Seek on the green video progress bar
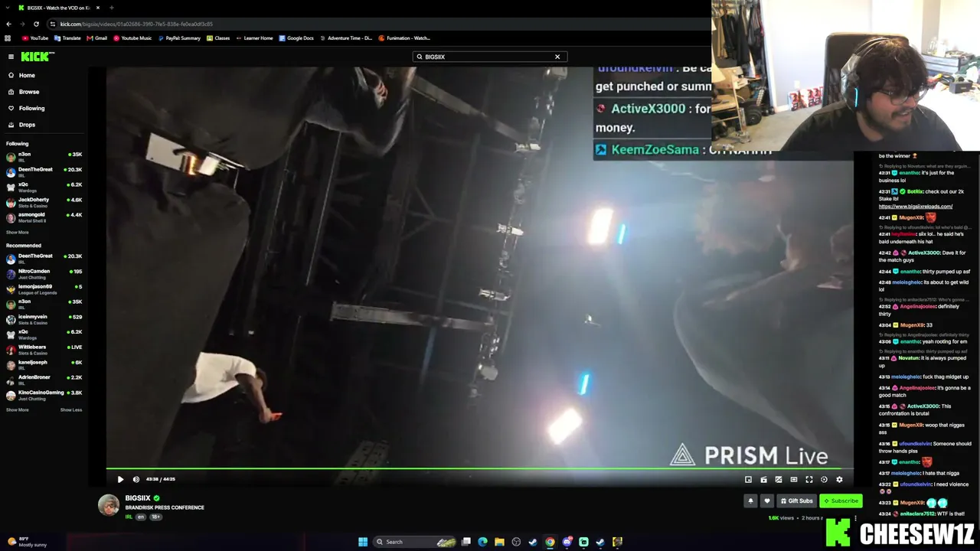The width and height of the screenshot is (980, 551). [479, 468]
